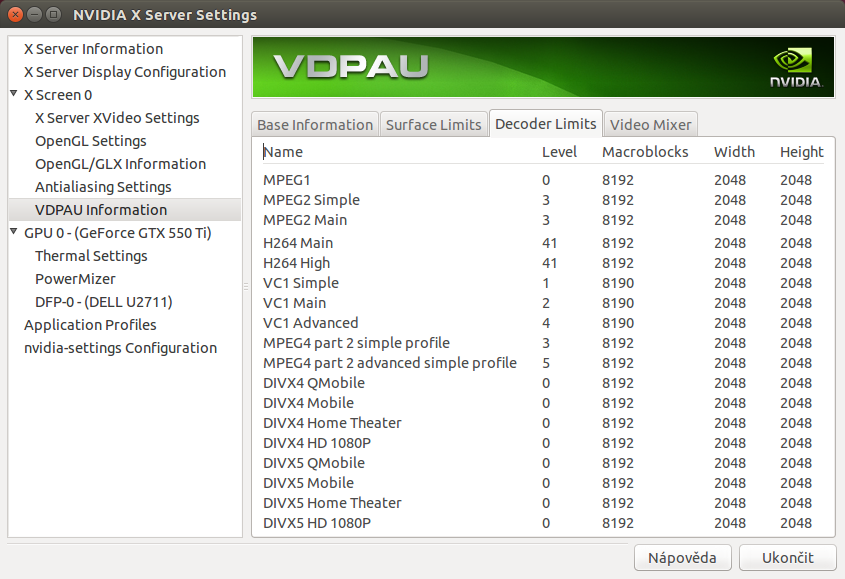Click the H264 Main decoder name
Image resolution: width=845 pixels, height=579 pixels.
click(297, 243)
